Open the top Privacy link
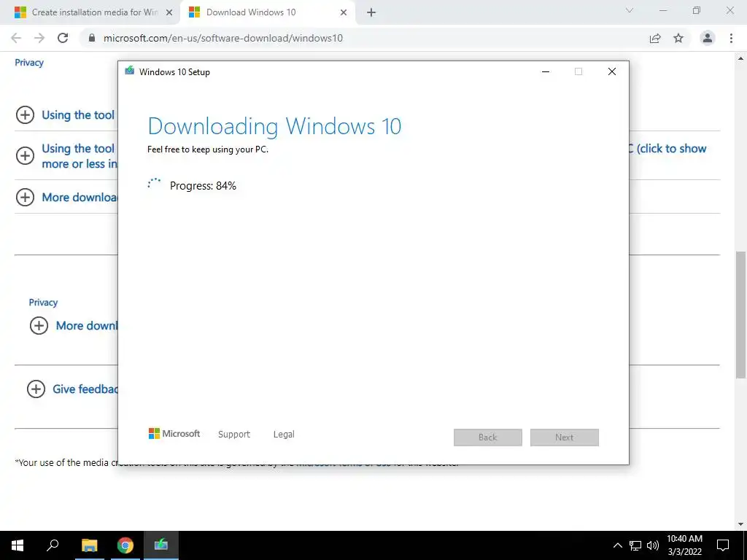 coord(29,63)
